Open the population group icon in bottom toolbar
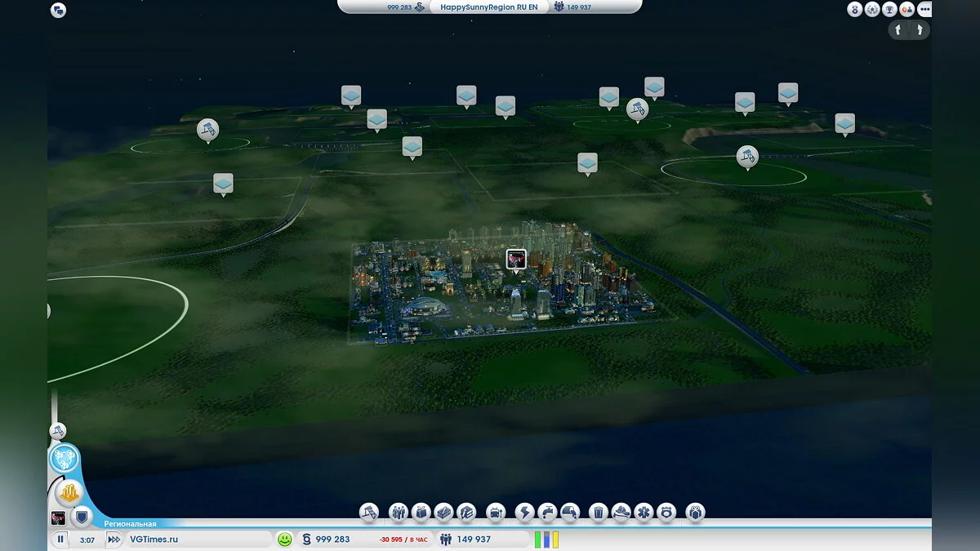This screenshot has width=980, height=551. pos(398,513)
